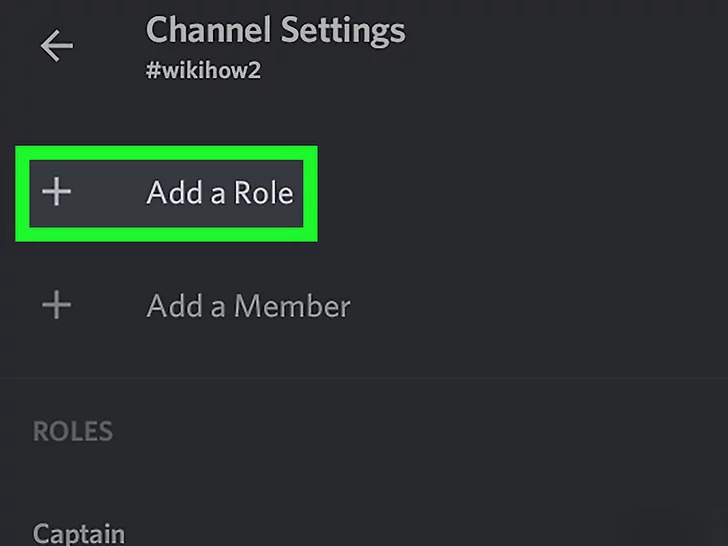Click the #wikihow2 channel name subtitle

click(x=203, y=72)
